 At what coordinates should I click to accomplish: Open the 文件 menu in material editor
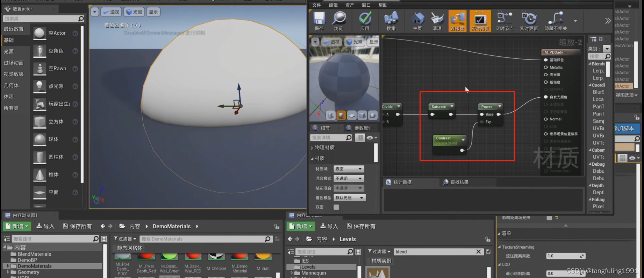pyautogui.click(x=317, y=5)
